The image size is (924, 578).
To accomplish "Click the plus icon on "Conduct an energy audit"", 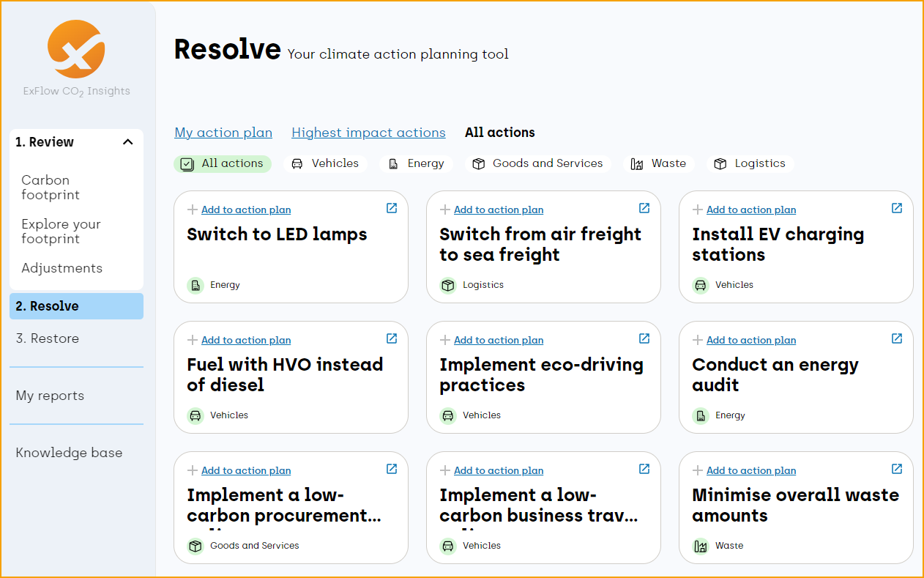I will pyautogui.click(x=696, y=339).
